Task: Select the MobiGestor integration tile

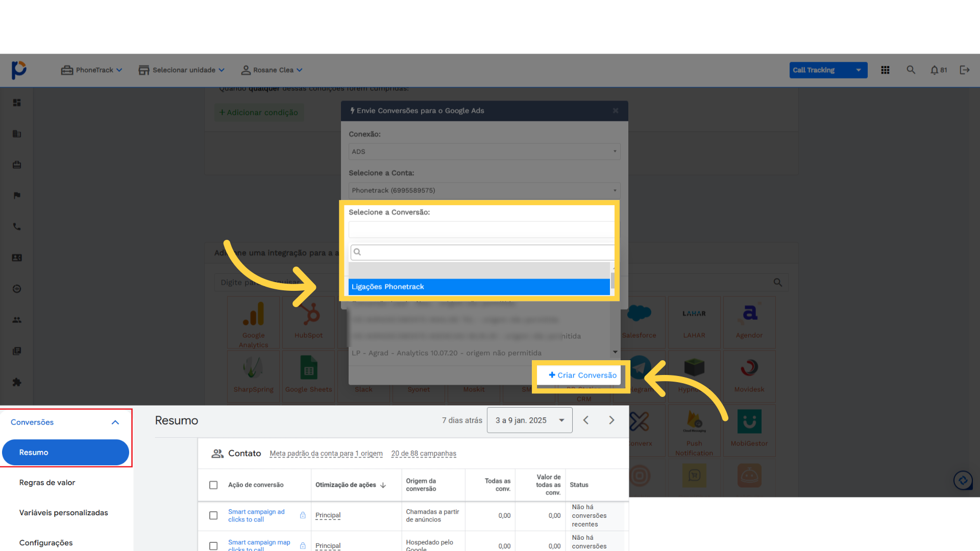Action: click(x=749, y=431)
